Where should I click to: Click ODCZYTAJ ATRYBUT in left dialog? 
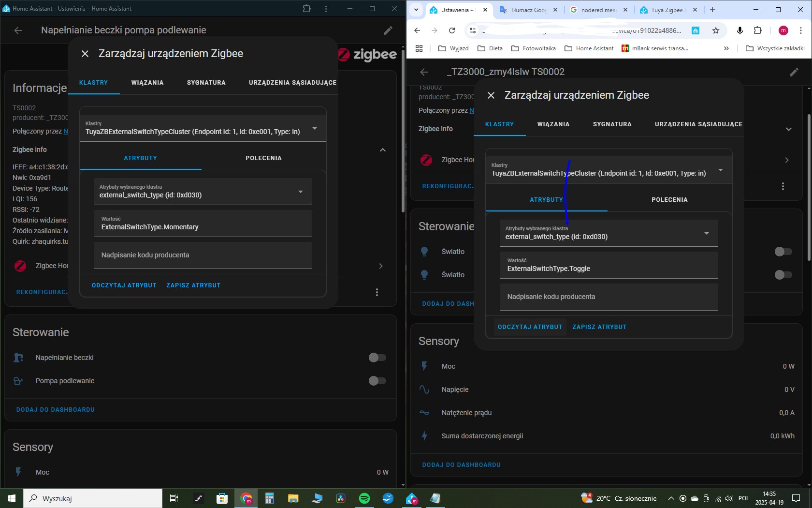pyautogui.click(x=124, y=285)
